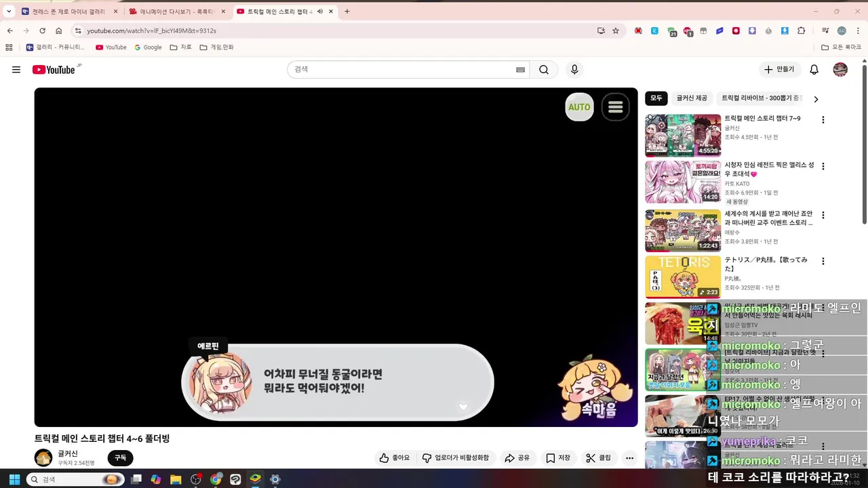Click the YouTube search magnifier button
The height and width of the screenshot is (488, 868).
[x=544, y=70]
